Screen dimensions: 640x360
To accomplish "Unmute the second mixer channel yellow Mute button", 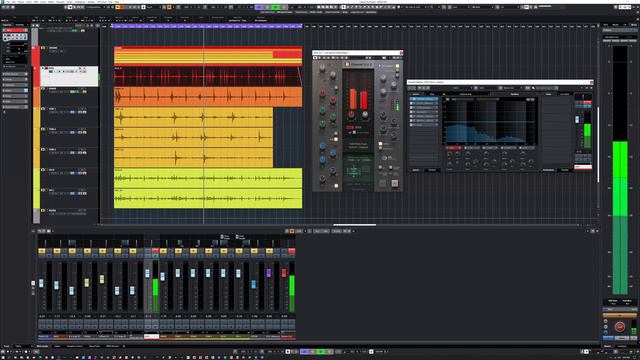I will pos(57,251).
